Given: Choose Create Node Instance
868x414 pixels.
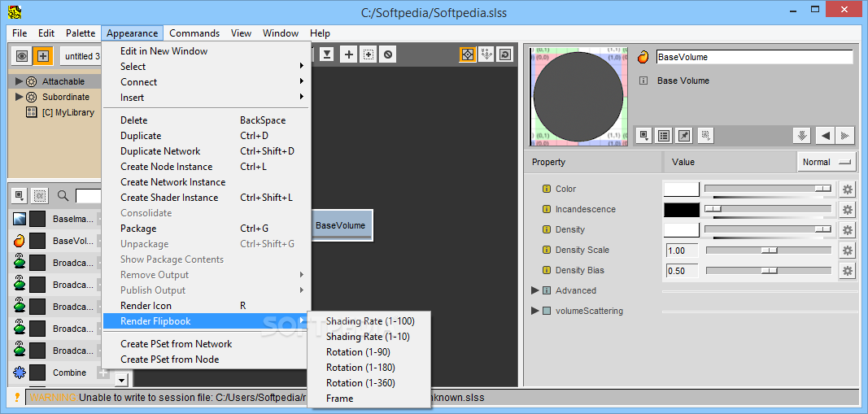Looking at the screenshot, I should click(207, 167).
